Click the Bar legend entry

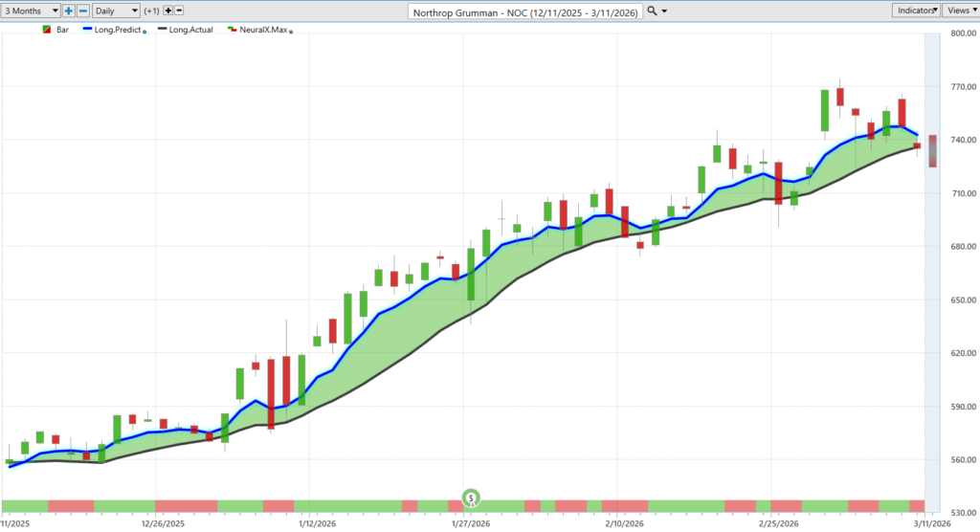tap(56, 30)
